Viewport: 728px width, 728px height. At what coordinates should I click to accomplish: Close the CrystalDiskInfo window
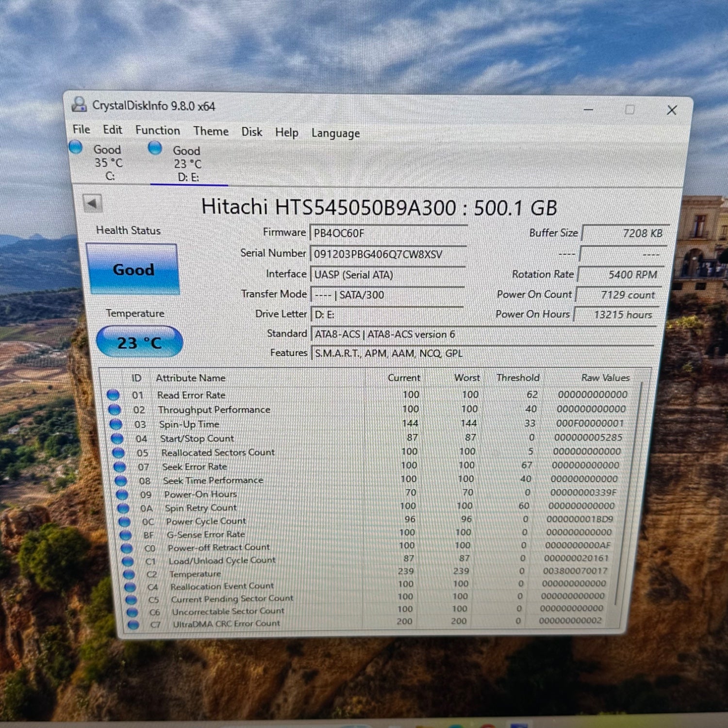672,110
